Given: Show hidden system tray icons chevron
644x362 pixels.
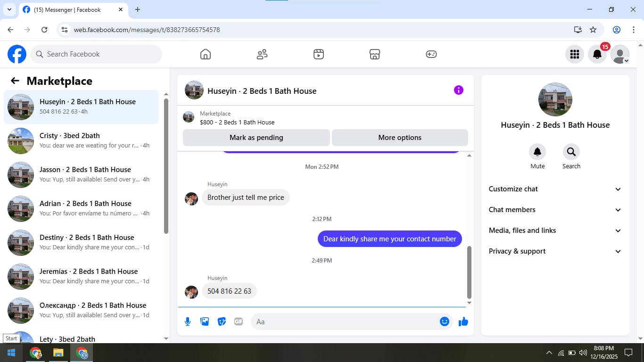Looking at the screenshot, I should point(549,353).
